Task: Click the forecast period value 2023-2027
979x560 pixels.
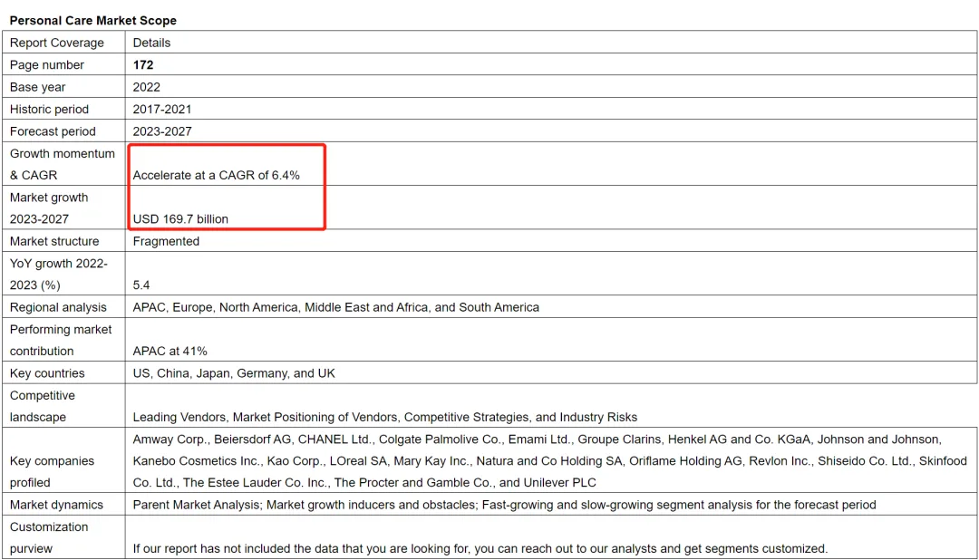Action: pyautogui.click(x=162, y=131)
